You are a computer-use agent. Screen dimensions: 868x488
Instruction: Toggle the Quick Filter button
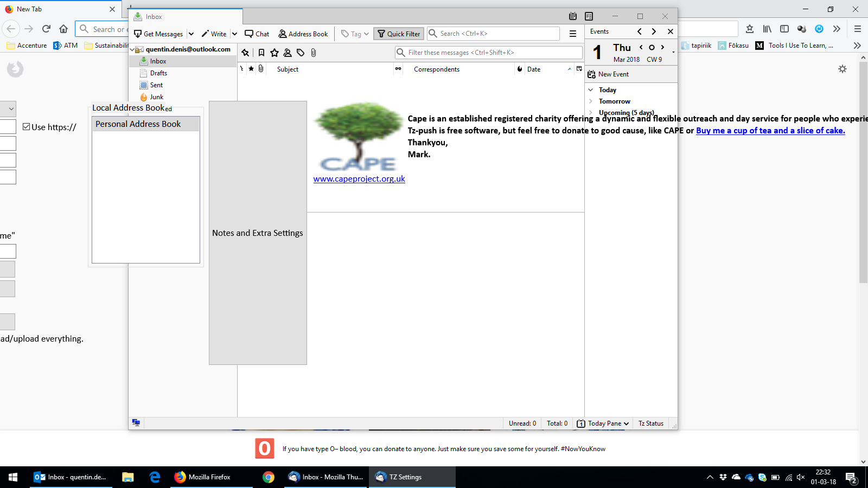399,34
